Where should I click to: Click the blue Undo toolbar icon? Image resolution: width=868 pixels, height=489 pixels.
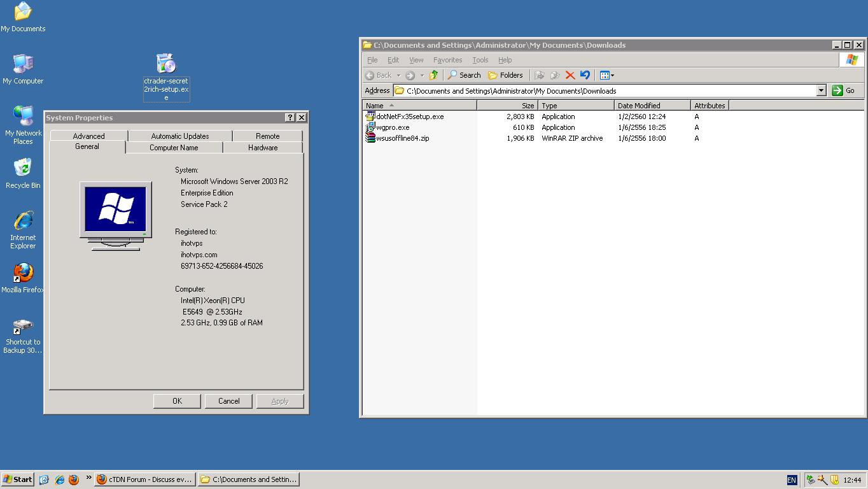point(585,75)
